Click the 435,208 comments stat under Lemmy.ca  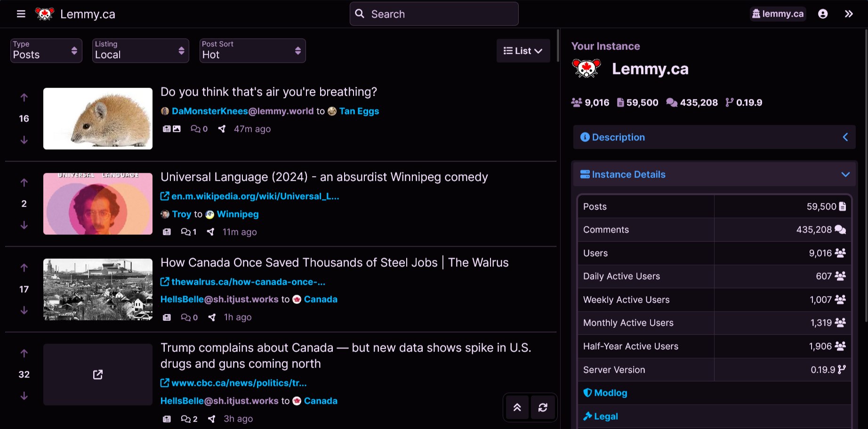[x=692, y=103]
